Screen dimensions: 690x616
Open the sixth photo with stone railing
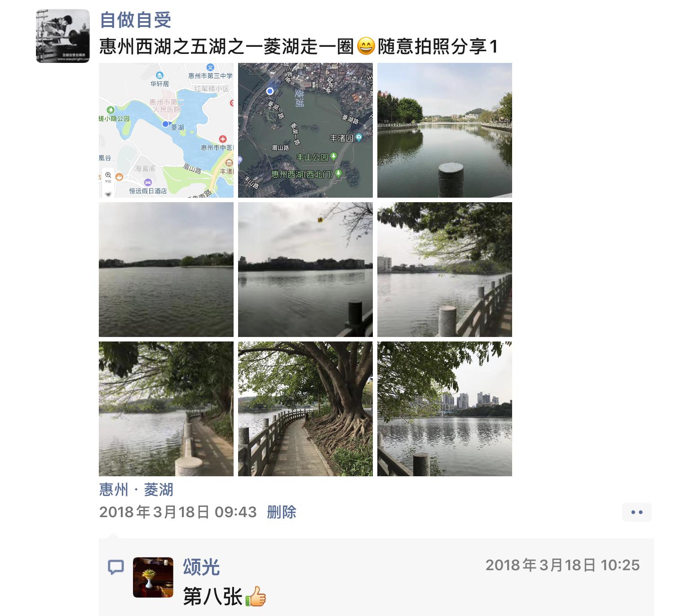pyautogui.click(x=445, y=270)
